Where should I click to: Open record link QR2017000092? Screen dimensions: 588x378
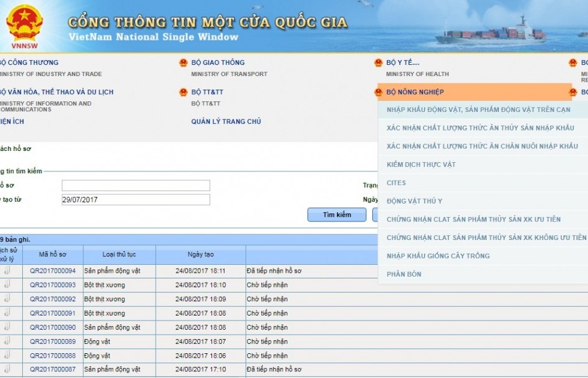pyautogui.click(x=53, y=299)
